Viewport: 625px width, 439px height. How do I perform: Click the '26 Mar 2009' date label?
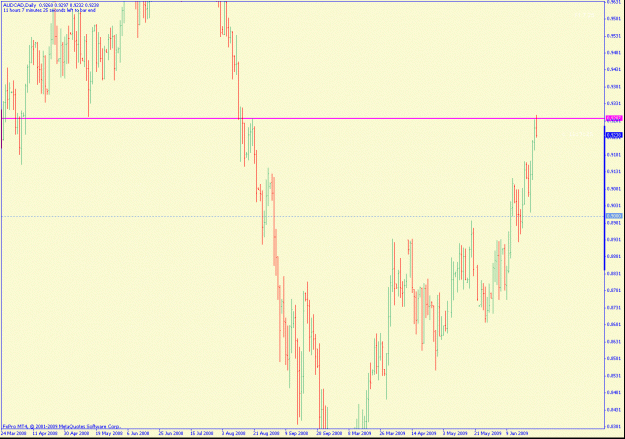(392, 433)
